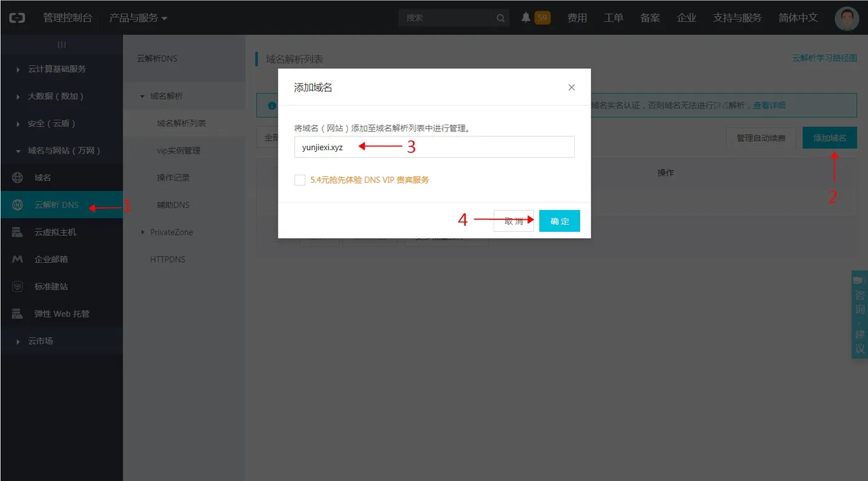
Task: Go to 管理控制台 home
Action: point(68,18)
